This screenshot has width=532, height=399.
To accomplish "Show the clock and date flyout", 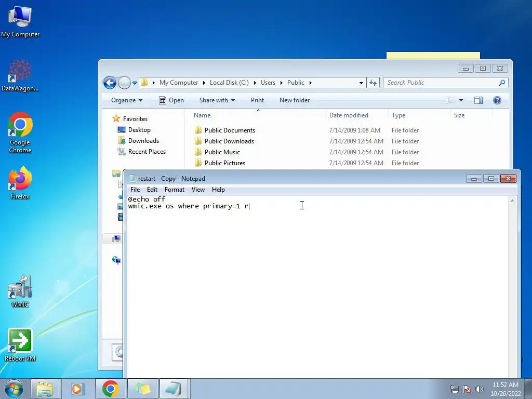I will 505,389.
